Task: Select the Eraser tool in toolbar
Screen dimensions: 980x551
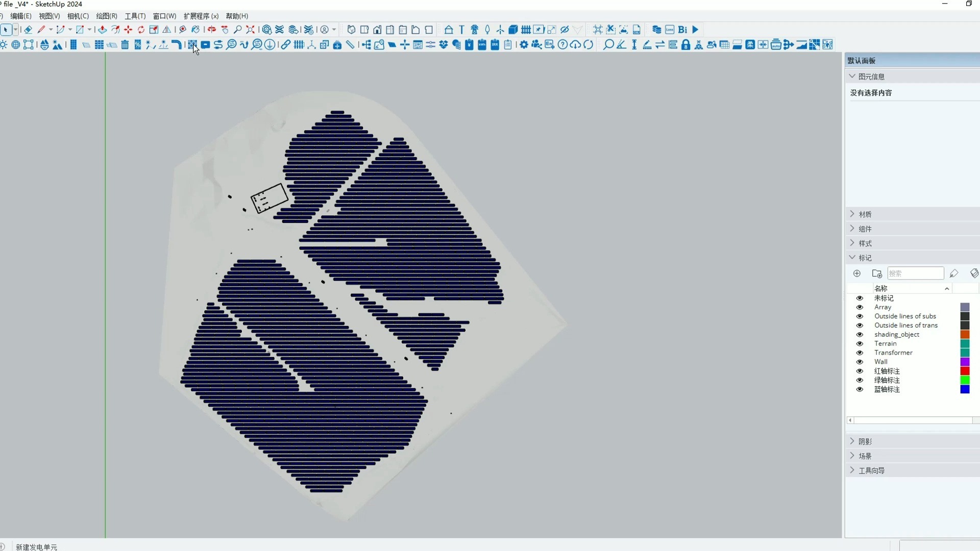Action: pos(28,30)
